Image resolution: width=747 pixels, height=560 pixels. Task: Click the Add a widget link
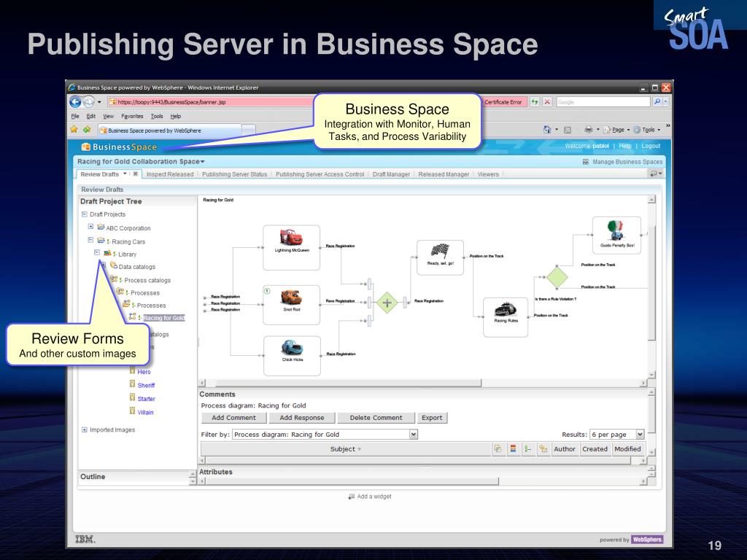(x=374, y=496)
